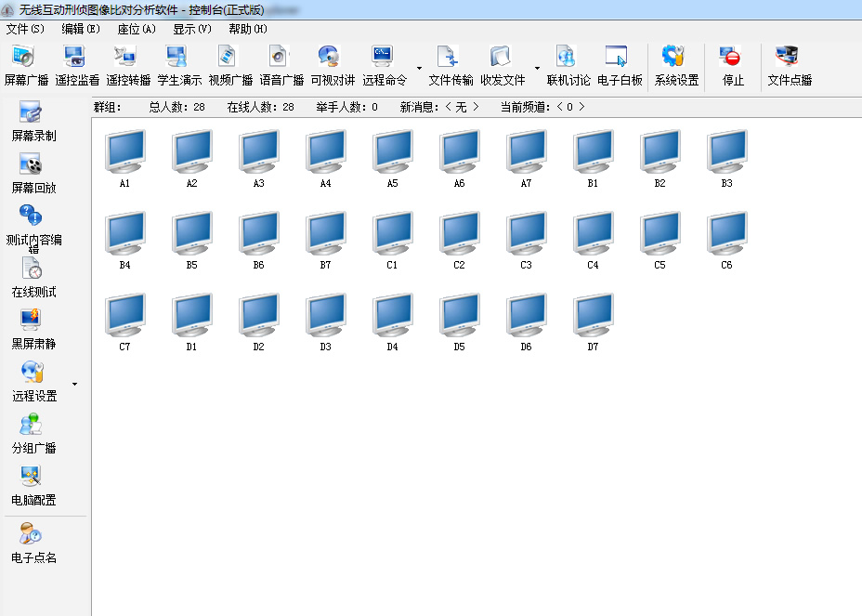Start 学生演示 student demonstration
The image size is (862, 616).
[179, 58]
